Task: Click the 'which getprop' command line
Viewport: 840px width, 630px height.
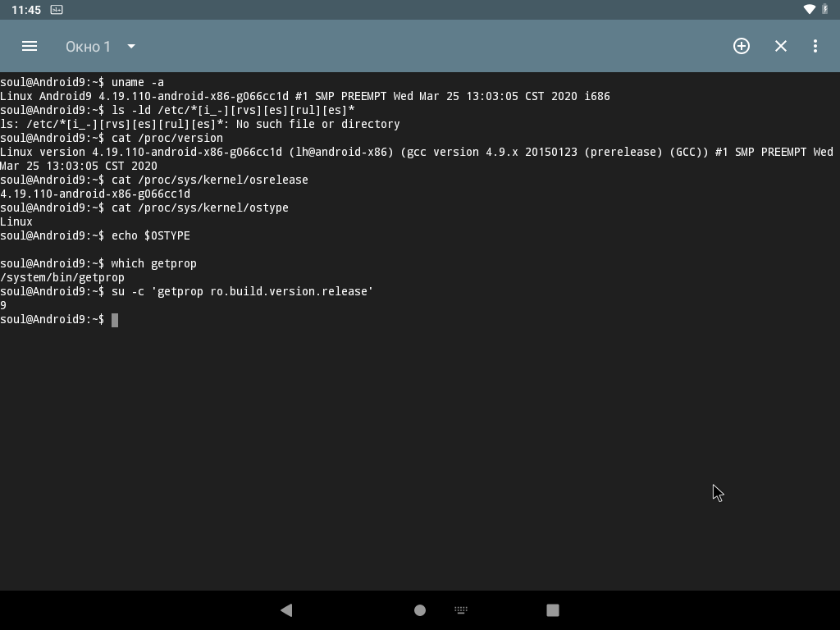Action: click(x=98, y=263)
